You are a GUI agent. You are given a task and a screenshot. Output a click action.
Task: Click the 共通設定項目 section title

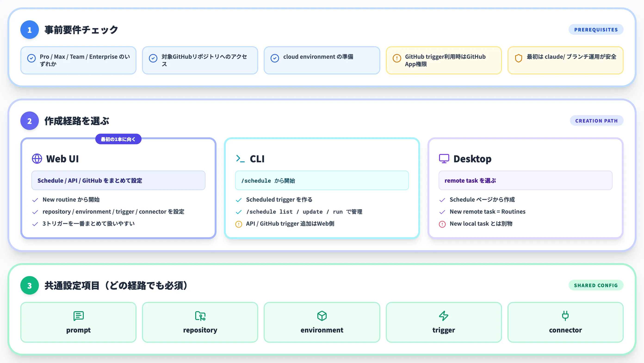pos(116,286)
